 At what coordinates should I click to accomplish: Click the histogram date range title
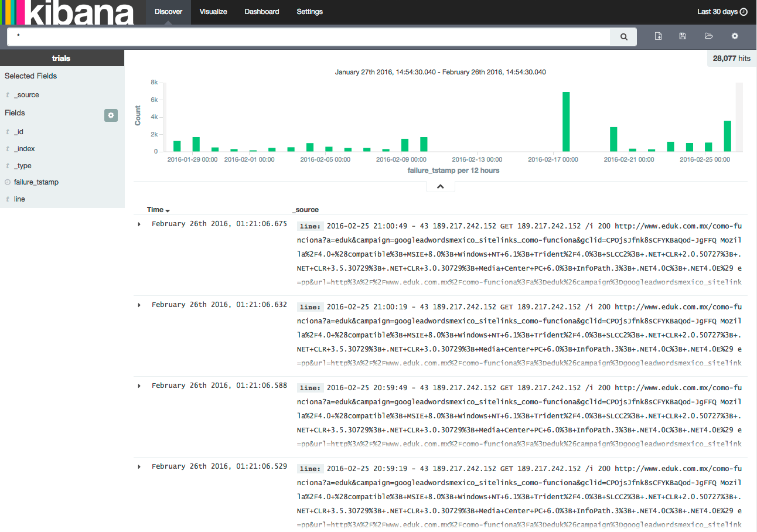(441, 72)
